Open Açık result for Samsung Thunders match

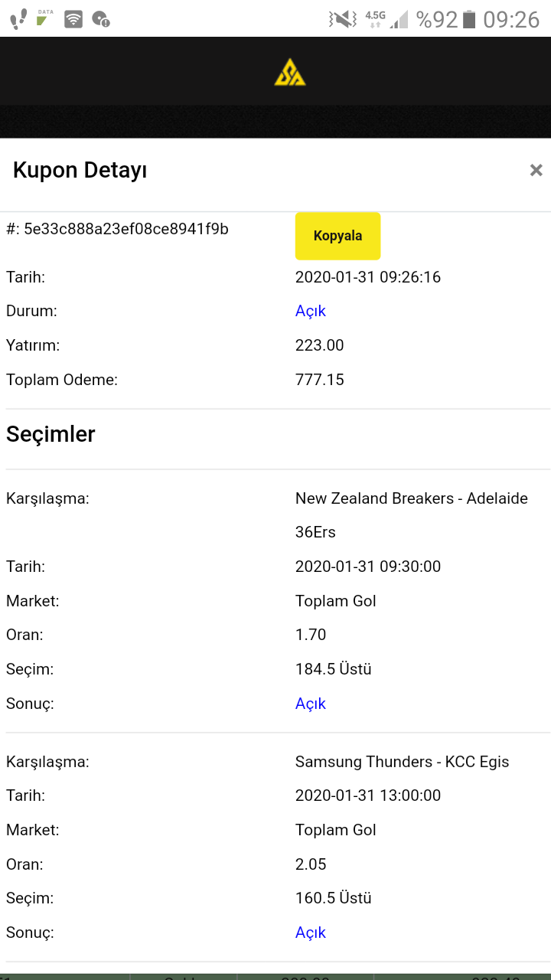311,933
